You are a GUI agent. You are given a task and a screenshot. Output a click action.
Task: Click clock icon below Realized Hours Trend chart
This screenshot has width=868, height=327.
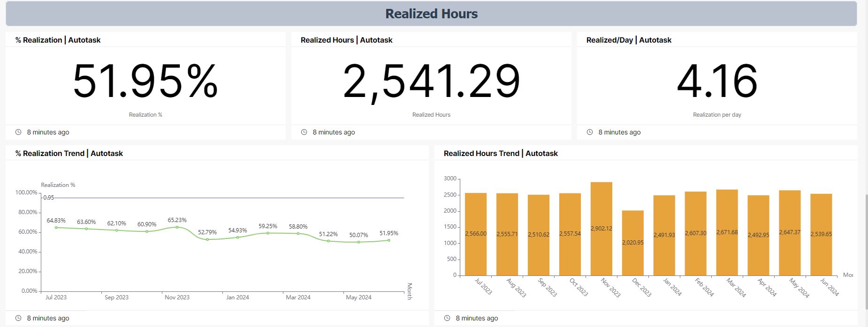[x=447, y=318]
